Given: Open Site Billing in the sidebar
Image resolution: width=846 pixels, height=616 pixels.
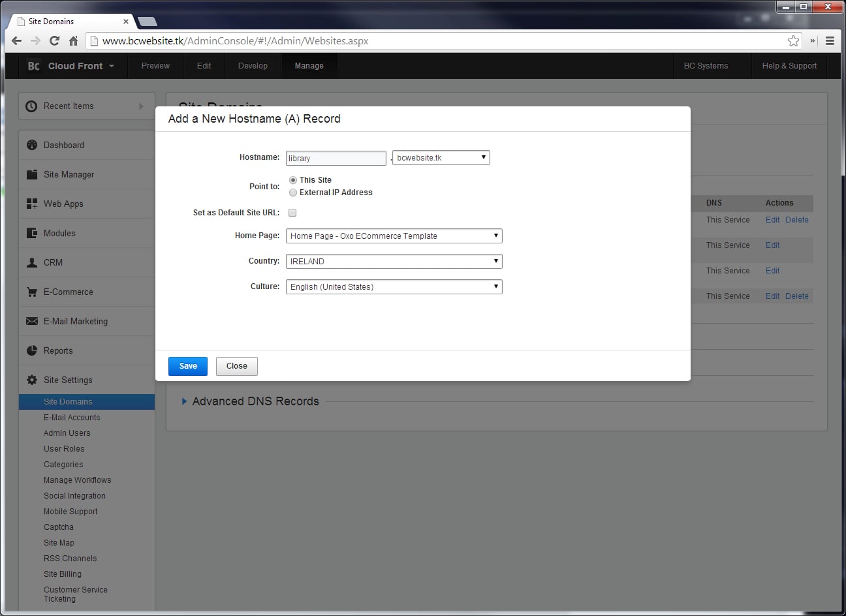Looking at the screenshot, I should (63, 574).
